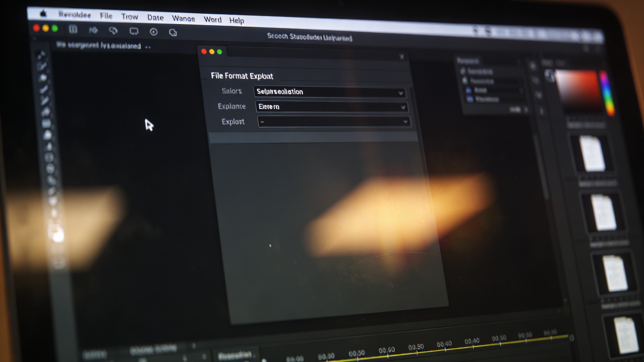This screenshot has width=644, height=362.
Task: Click the 00.60 timeline marker
Action: click(x=387, y=350)
